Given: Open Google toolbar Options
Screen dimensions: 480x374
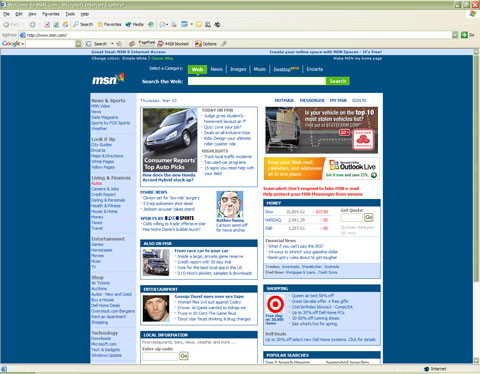Looking at the screenshot, I should pyautogui.click(x=206, y=44).
